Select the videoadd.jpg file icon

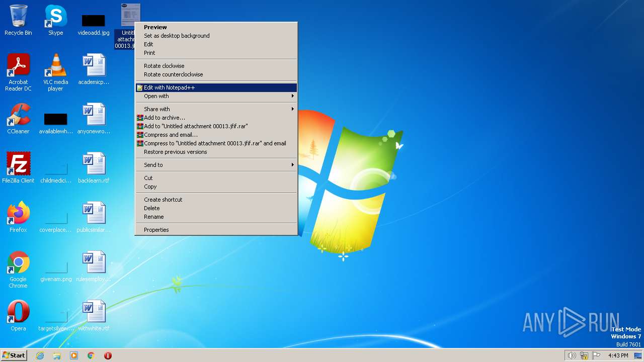click(93, 20)
